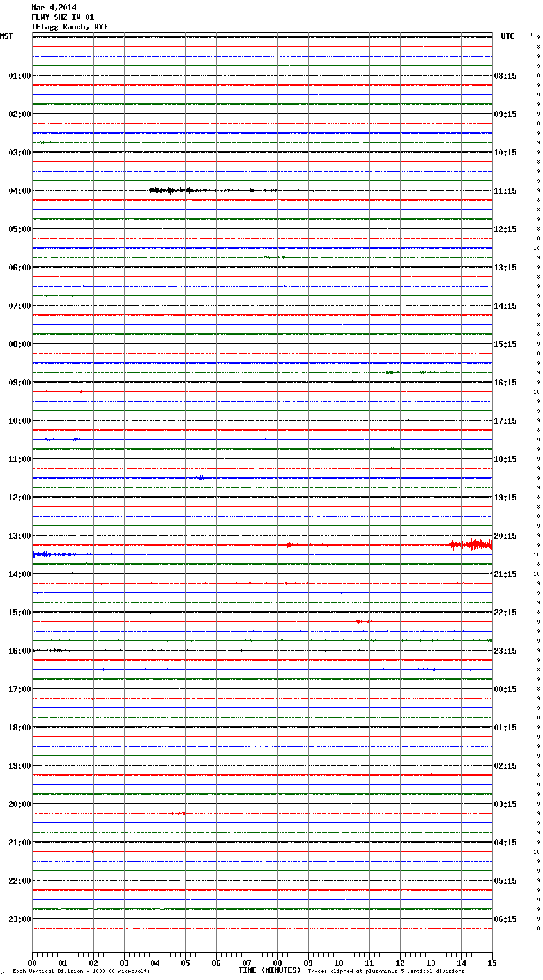Click minute 15 on the bottom time axis

492,963
